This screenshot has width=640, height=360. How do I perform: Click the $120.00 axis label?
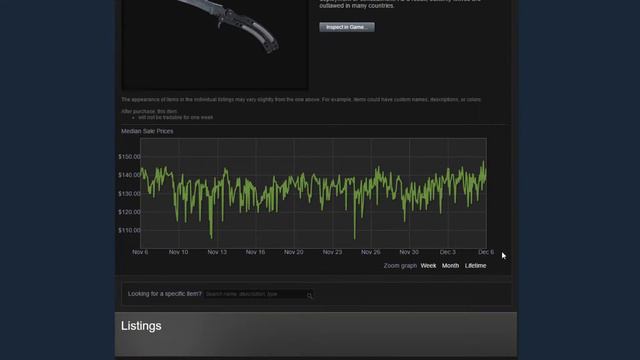tap(129, 212)
